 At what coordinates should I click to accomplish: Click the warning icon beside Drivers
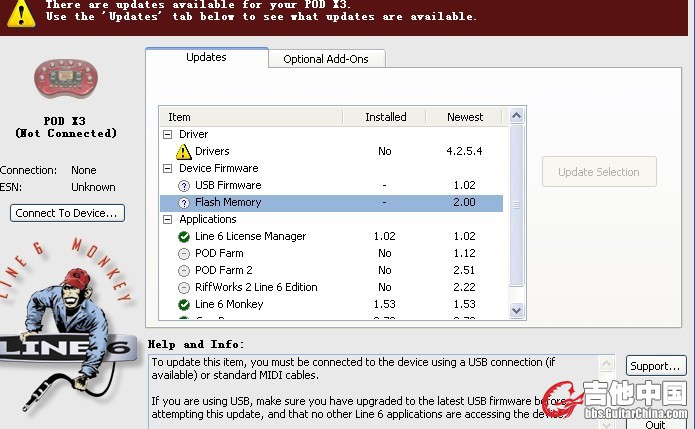point(184,152)
